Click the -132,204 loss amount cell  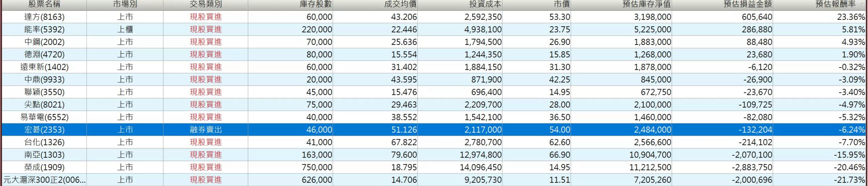[x=755, y=129]
